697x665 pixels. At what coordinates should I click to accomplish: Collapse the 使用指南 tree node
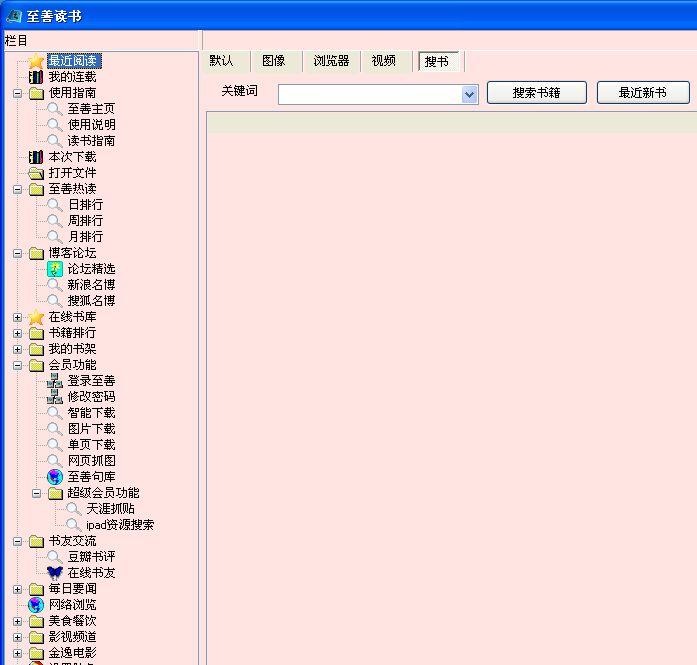click(x=17, y=93)
